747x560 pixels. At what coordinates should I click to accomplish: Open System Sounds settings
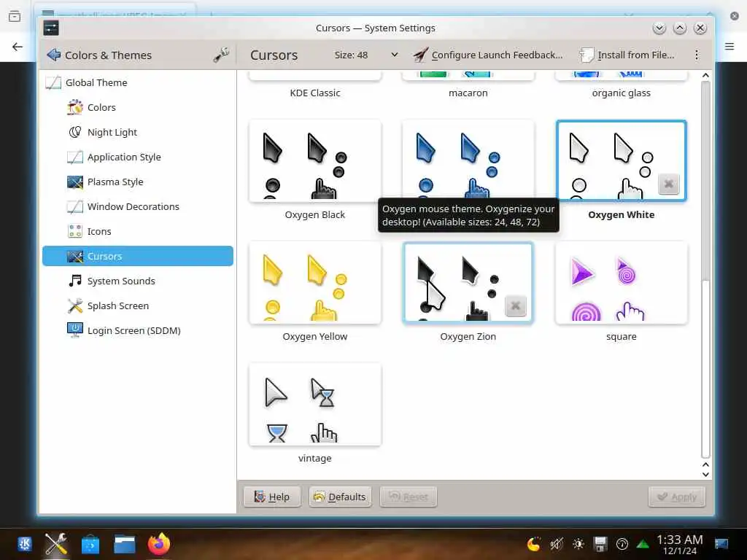point(137,281)
